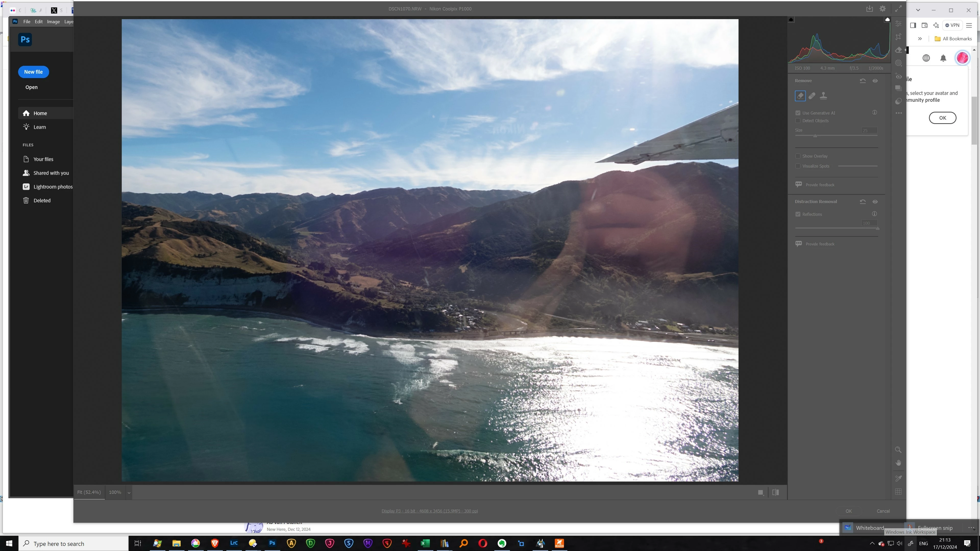The image size is (980, 551).
Task: Select the Heal bandage tool
Action: 812,96
